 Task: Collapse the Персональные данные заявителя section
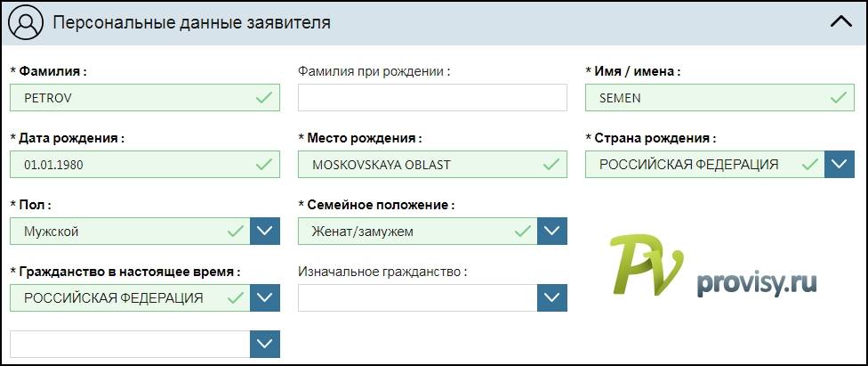pyautogui.click(x=840, y=22)
